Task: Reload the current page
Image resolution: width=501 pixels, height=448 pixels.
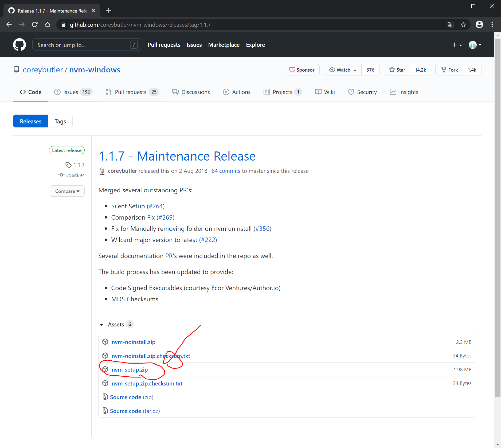Action: [35, 25]
